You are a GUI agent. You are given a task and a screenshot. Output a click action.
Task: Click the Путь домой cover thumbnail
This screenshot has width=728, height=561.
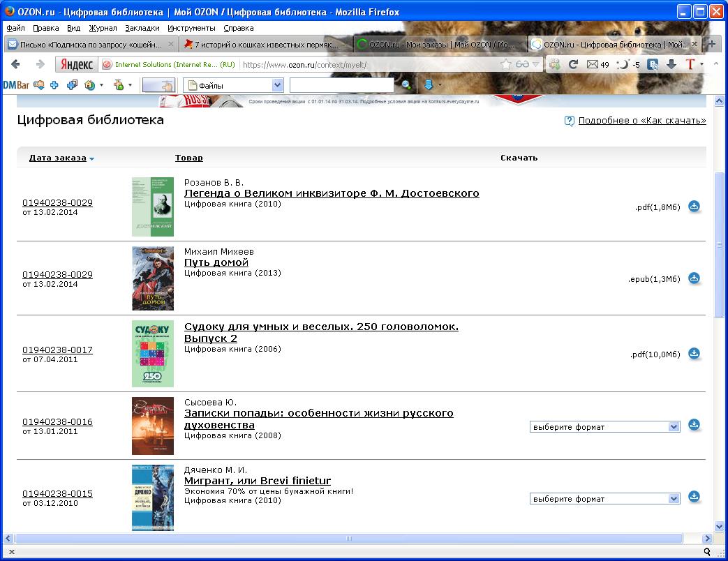pos(153,278)
